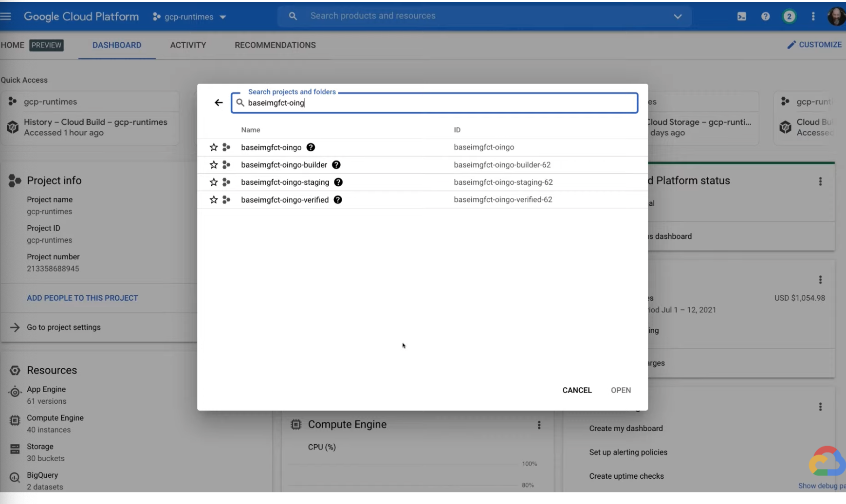The width and height of the screenshot is (846, 504).
Task: Click the Open button in dialog
Action: [621, 390]
